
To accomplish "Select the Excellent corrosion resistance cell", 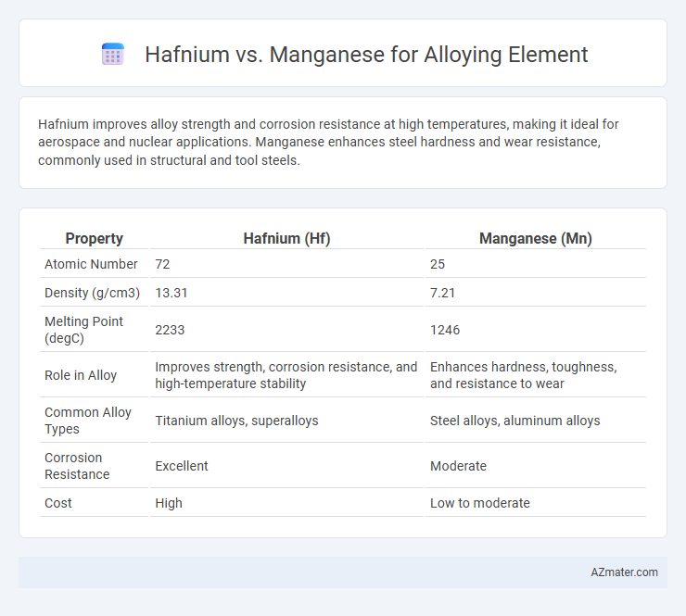I will [182, 466].
